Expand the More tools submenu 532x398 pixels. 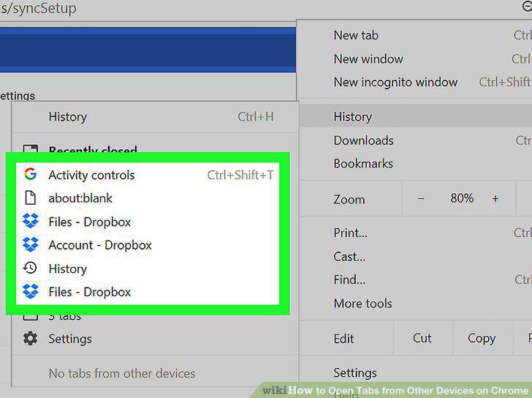click(416, 303)
